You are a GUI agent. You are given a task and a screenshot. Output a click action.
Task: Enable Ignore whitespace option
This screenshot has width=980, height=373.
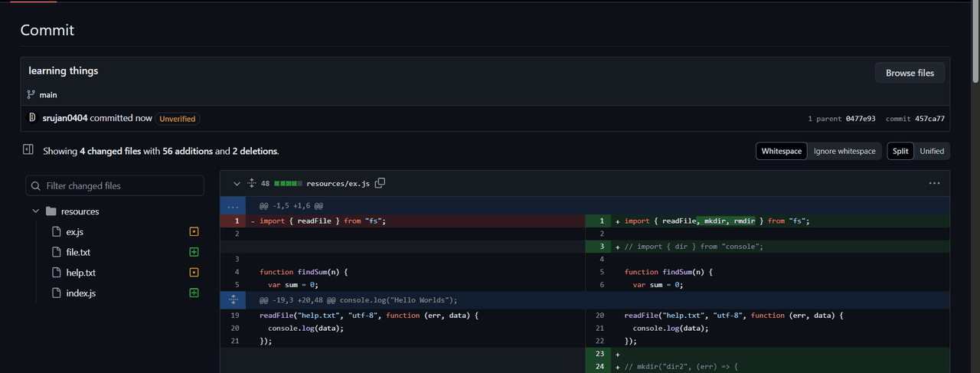point(844,151)
